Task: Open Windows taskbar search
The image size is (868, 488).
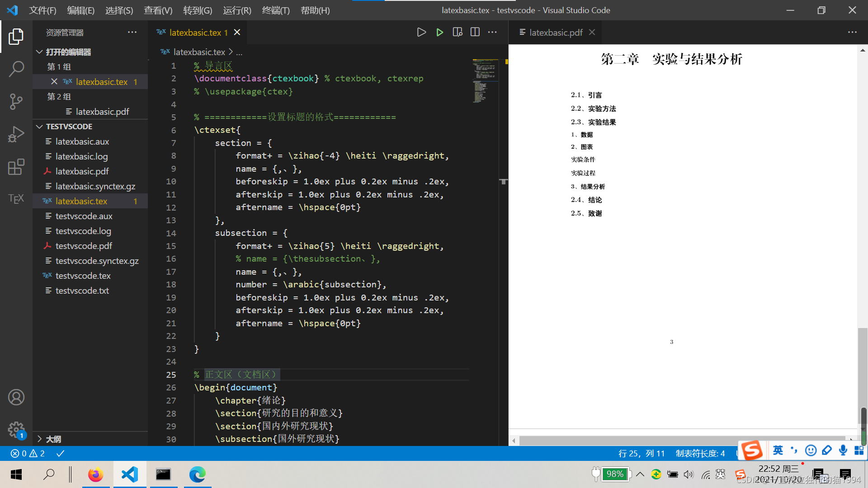Action: (49, 474)
